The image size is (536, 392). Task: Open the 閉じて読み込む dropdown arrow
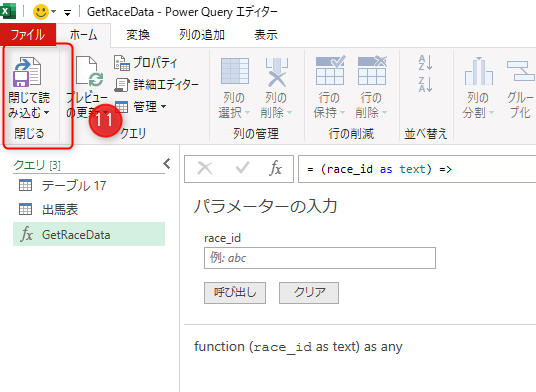click(x=46, y=112)
